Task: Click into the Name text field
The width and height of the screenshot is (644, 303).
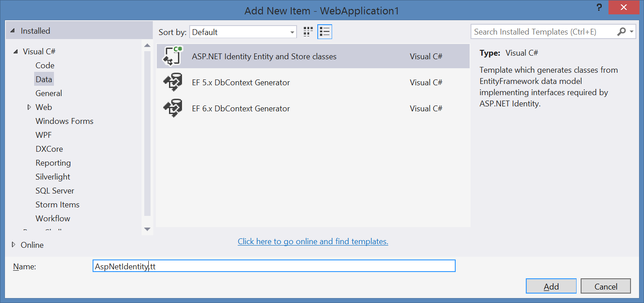Action: 274,266
